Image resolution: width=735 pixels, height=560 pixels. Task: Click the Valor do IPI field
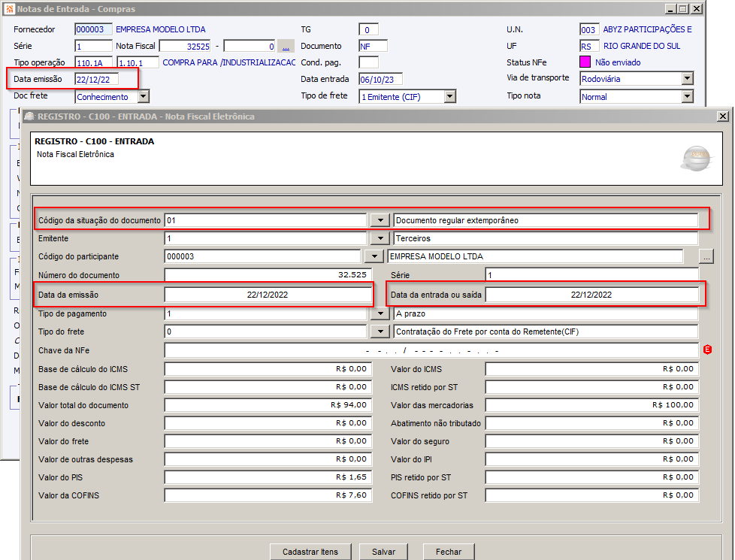(x=592, y=459)
